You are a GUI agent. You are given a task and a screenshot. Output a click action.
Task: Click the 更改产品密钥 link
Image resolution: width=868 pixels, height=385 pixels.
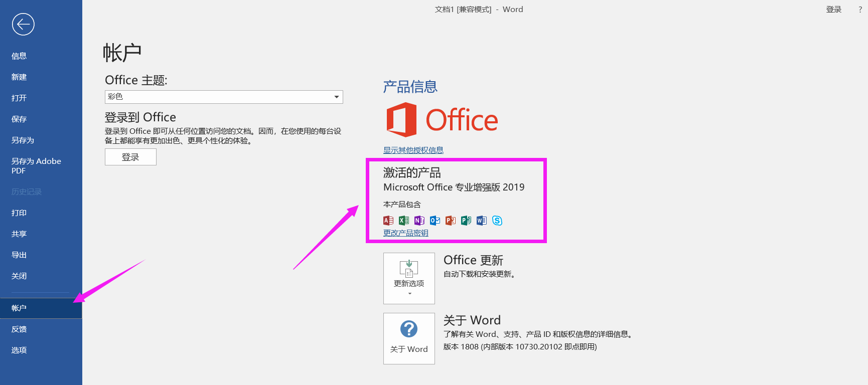(406, 233)
